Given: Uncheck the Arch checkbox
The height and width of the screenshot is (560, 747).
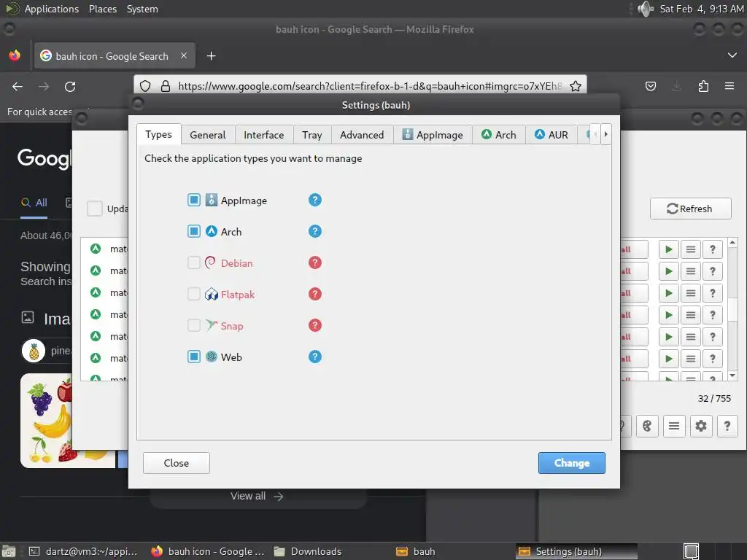Looking at the screenshot, I should 194,231.
